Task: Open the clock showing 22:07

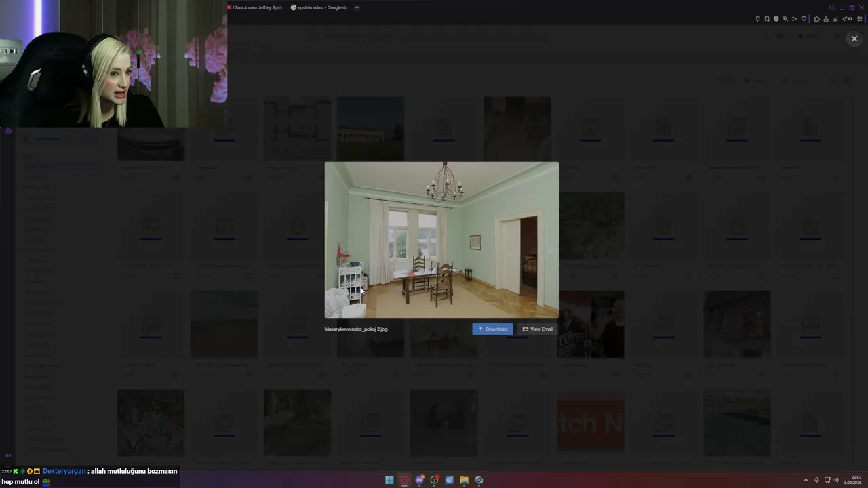Action: point(853,480)
